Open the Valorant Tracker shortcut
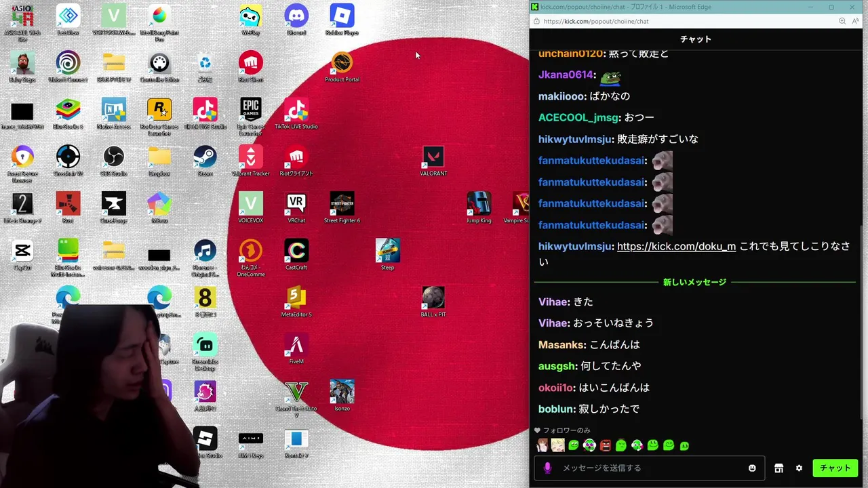The height and width of the screenshot is (488, 868). click(251, 161)
